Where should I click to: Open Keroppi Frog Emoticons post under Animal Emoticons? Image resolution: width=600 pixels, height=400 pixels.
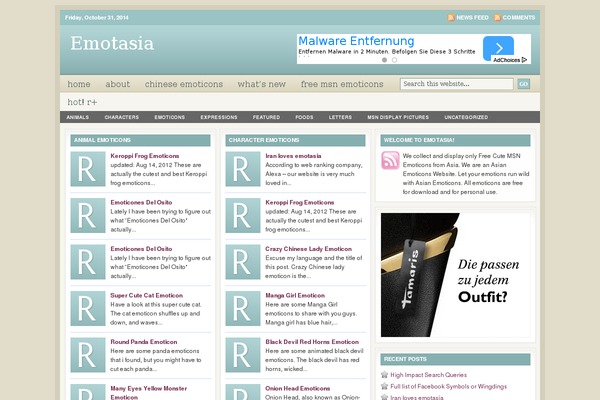145,156
